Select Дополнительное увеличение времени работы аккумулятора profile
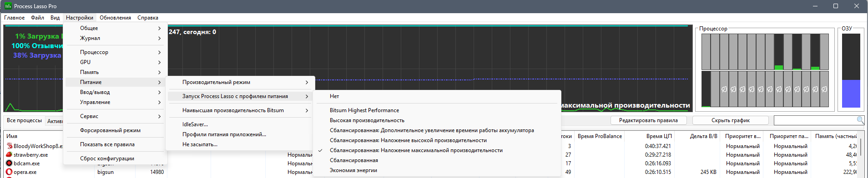Screen dimensions: 868x178 pyautogui.click(x=437, y=130)
